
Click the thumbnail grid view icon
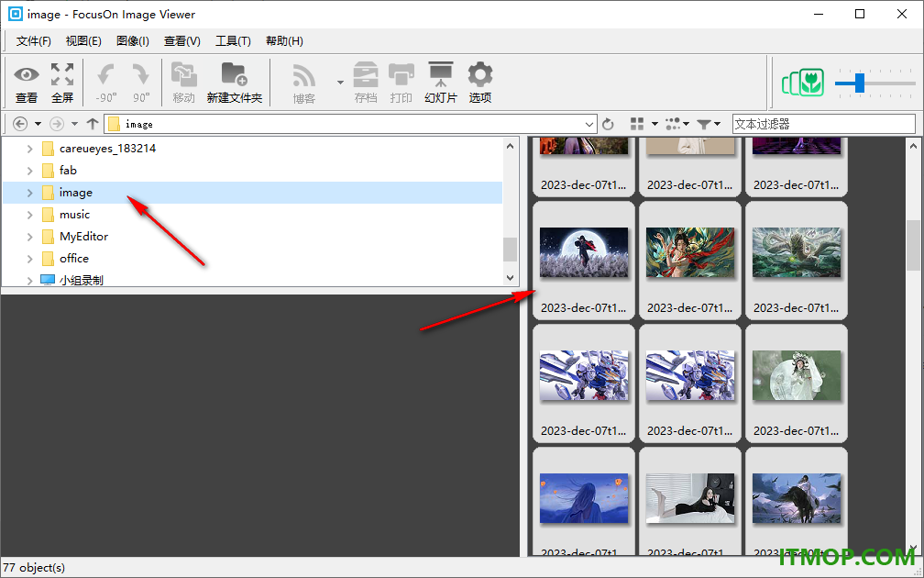click(637, 124)
